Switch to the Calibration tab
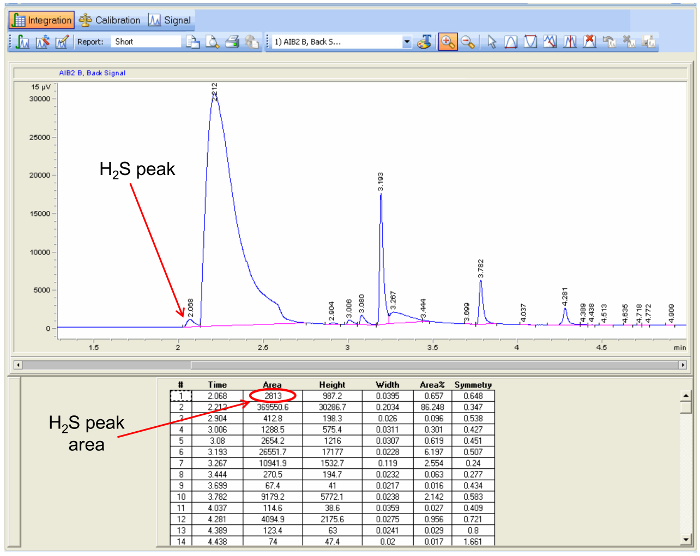 pos(110,21)
